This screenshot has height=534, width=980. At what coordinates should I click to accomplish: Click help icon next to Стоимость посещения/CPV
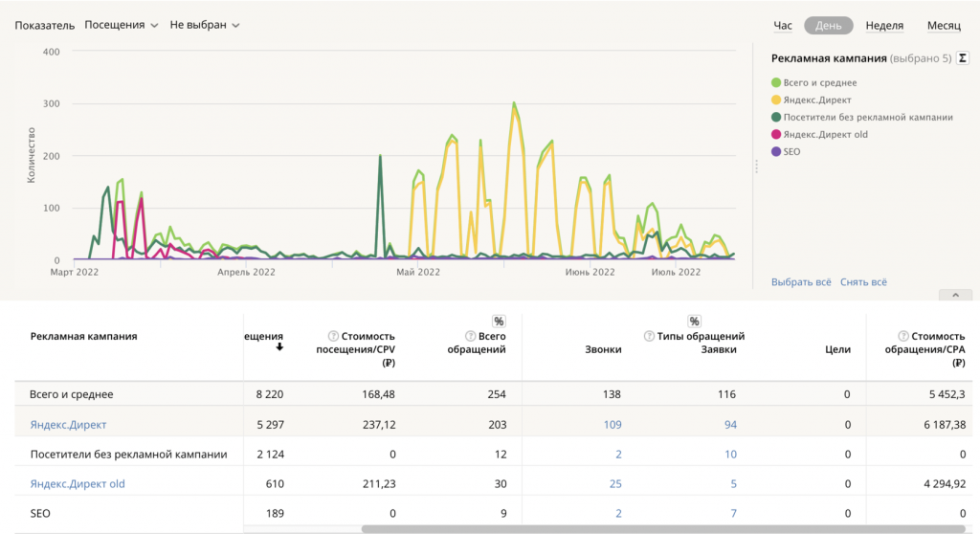[x=333, y=336]
